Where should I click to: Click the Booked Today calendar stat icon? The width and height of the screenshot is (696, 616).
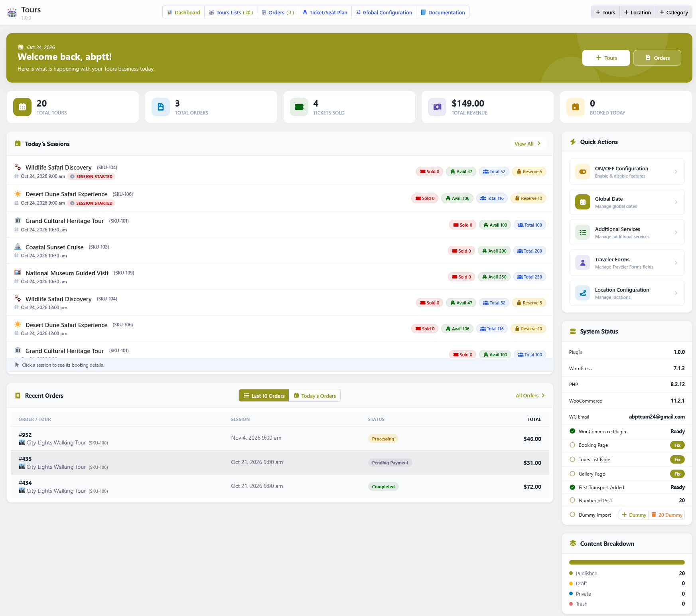pyautogui.click(x=576, y=107)
